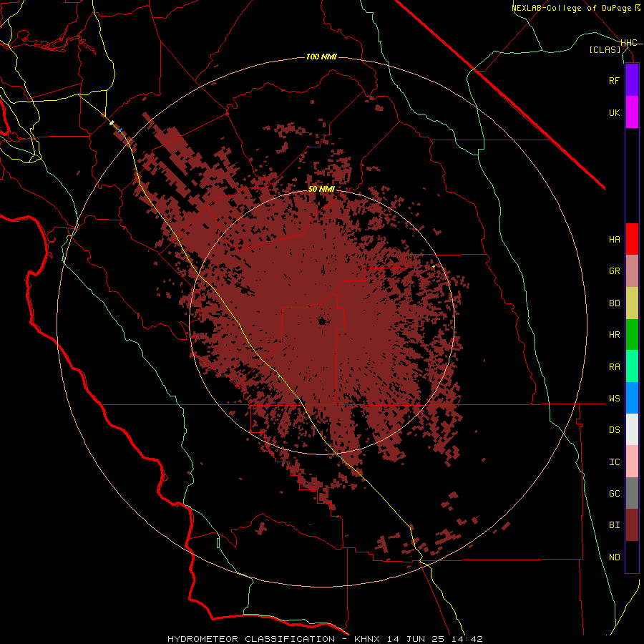Click the [CLAS] units label
Viewport: 644px width, 644px height.
605,50
